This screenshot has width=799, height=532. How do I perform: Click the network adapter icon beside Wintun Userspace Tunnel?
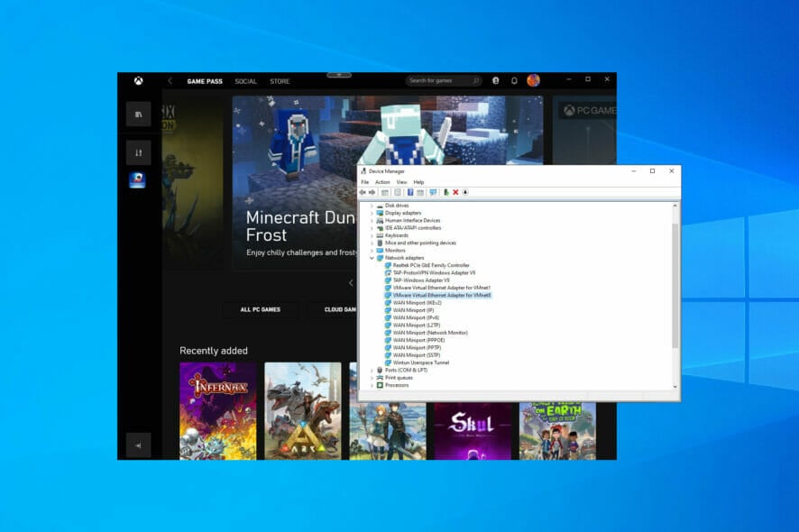coord(388,362)
